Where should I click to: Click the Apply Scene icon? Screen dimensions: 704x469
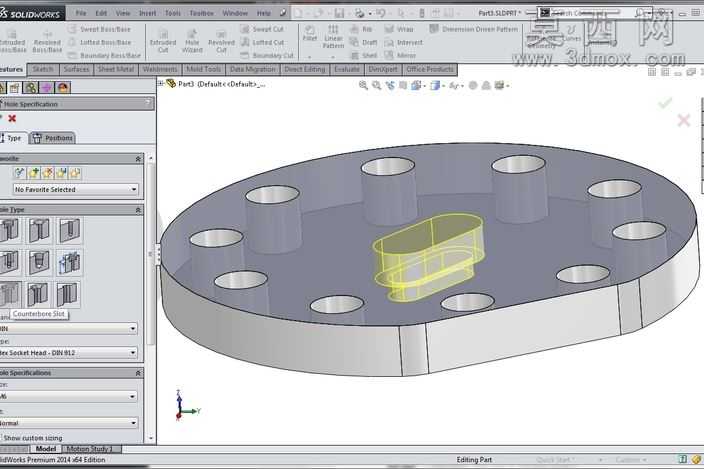tap(486, 85)
